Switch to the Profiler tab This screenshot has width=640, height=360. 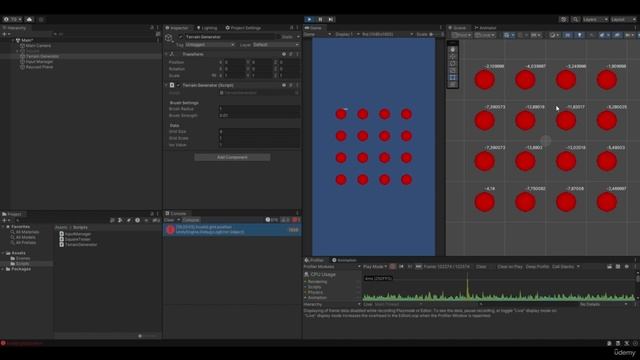pos(314,260)
